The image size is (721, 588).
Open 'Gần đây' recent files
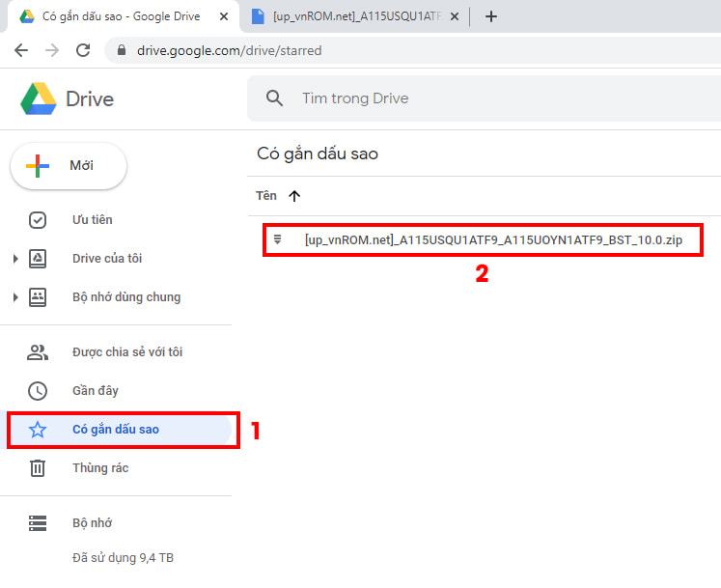96,391
